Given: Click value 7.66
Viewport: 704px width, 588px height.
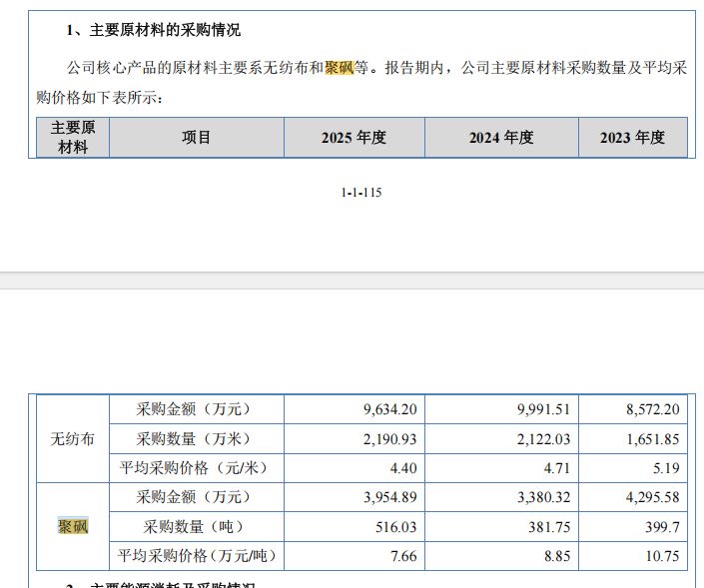Looking at the screenshot, I should pyautogui.click(x=403, y=556).
